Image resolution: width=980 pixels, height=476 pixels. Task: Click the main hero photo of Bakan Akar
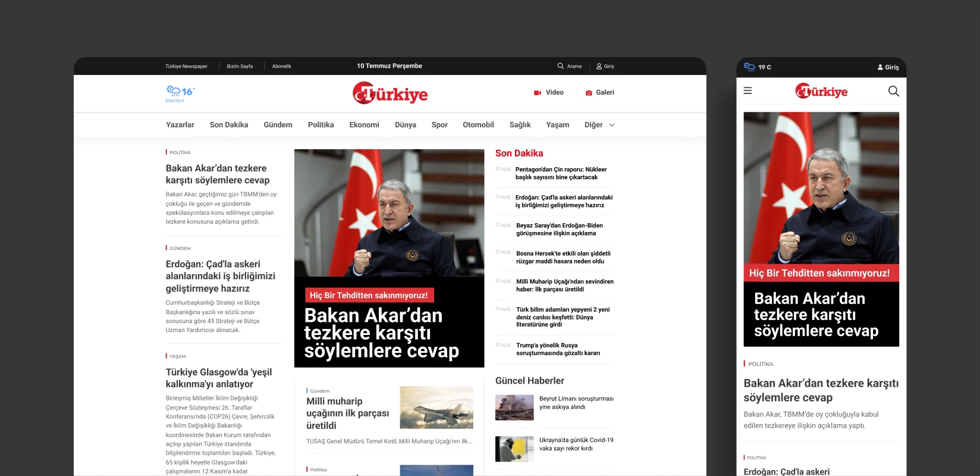(389, 213)
